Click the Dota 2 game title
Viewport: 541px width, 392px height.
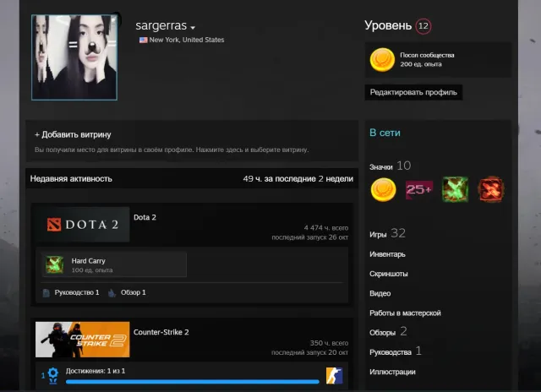[x=145, y=218]
